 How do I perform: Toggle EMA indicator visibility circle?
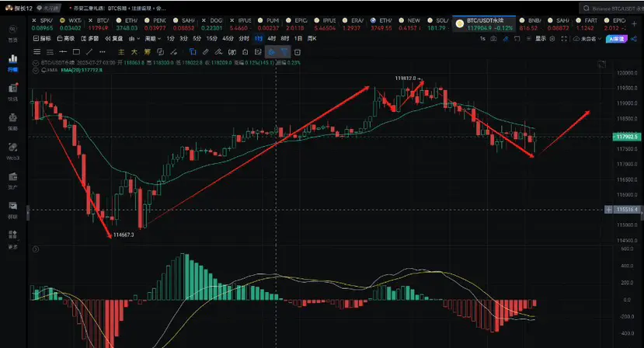(x=36, y=70)
